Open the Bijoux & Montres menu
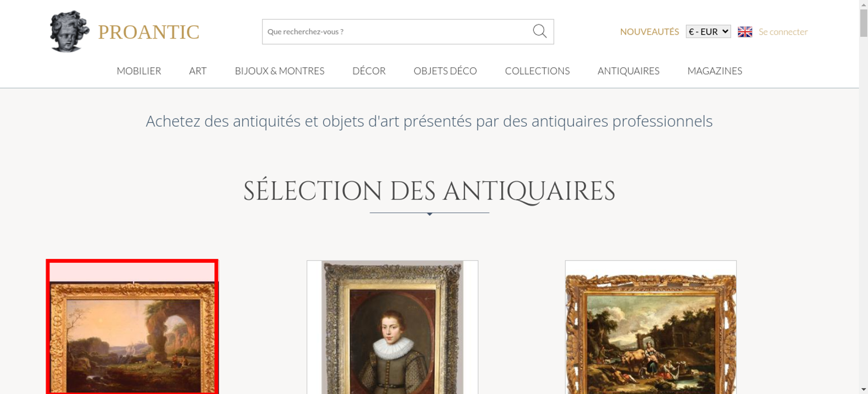Viewport: 868px width, 394px height. (x=279, y=71)
